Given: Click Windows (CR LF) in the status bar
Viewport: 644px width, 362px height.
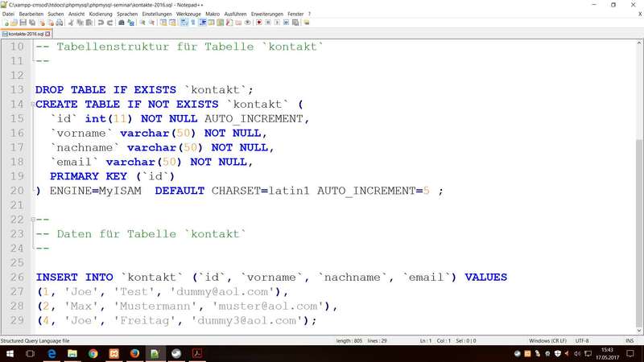Looking at the screenshot, I should point(547,340).
